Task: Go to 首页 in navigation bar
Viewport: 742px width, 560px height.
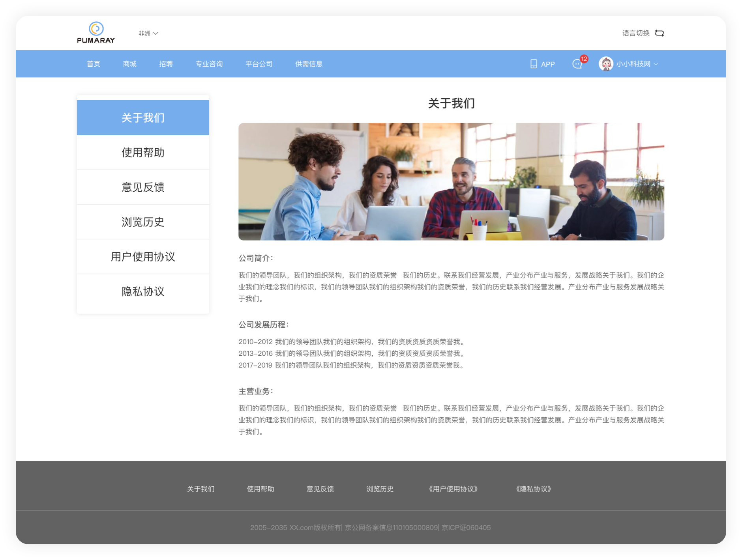Action: (x=94, y=64)
